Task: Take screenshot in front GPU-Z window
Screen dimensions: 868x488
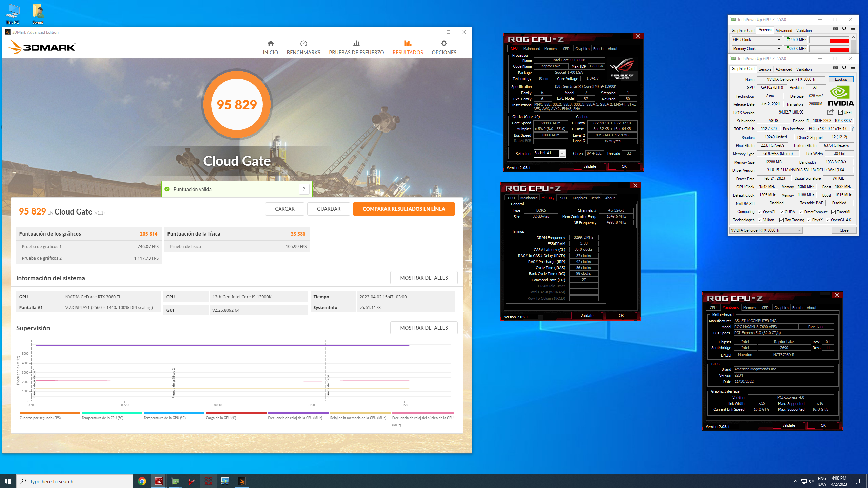Action: click(835, 67)
